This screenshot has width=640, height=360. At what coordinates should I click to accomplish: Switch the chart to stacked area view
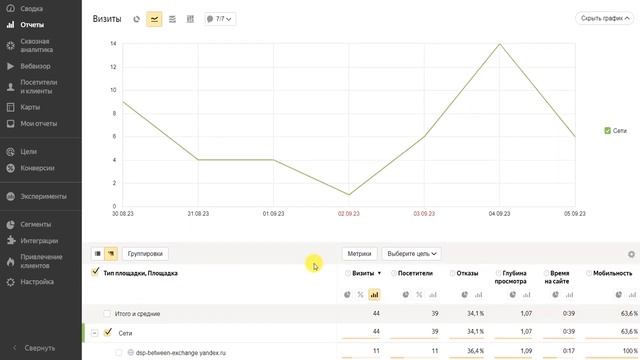[x=172, y=19]
